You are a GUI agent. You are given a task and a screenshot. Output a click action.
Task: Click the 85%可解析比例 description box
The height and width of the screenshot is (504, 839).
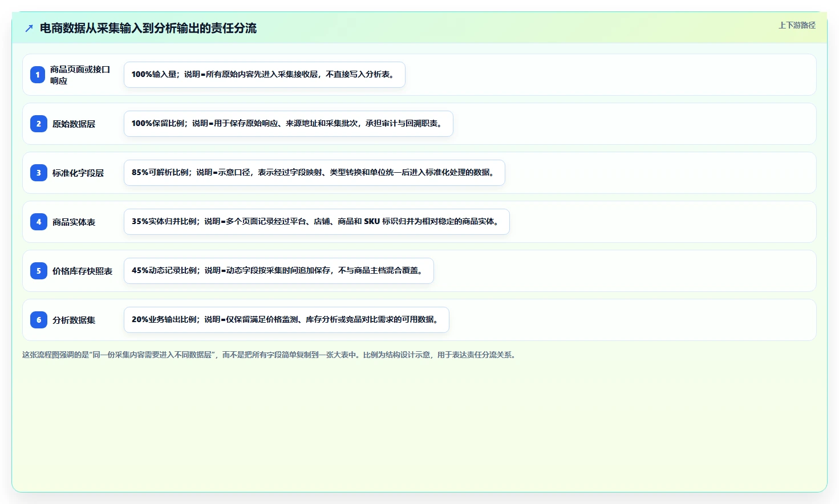tap(314, 173)
